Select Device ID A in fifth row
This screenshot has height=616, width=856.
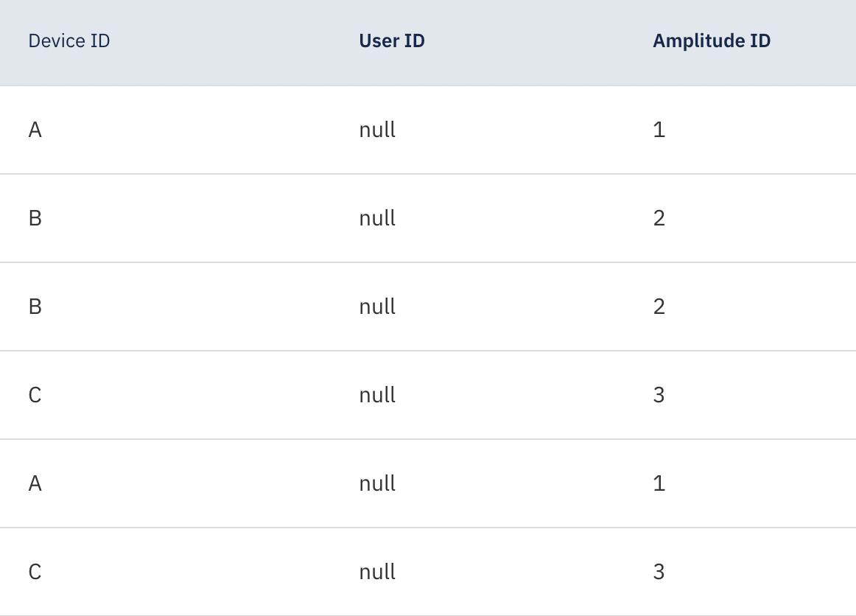[35, 484]
